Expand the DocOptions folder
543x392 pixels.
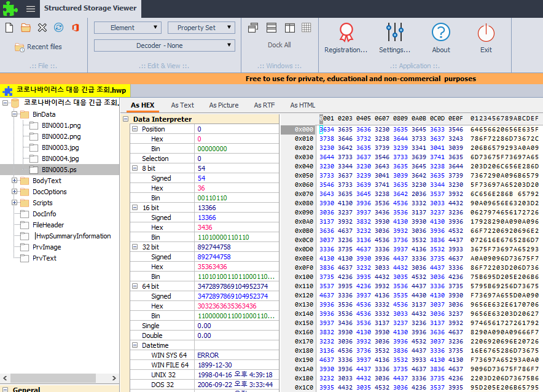pyautogui.click(x=14, y=192)
